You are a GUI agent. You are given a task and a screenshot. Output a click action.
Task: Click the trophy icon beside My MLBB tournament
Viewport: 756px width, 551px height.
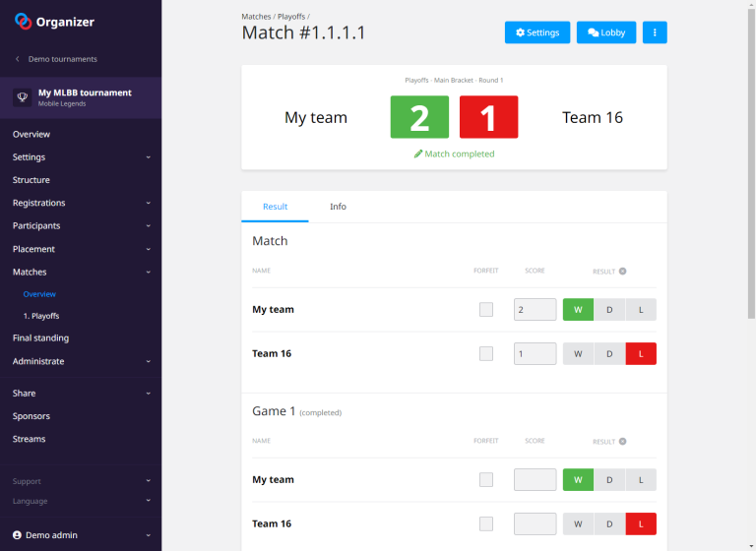21,97
